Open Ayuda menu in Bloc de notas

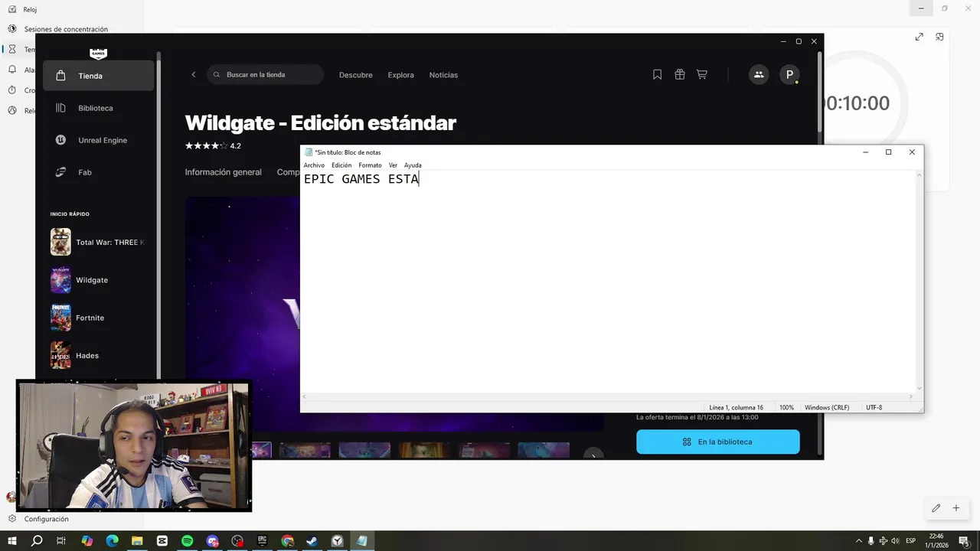click(x=413, y=165)
